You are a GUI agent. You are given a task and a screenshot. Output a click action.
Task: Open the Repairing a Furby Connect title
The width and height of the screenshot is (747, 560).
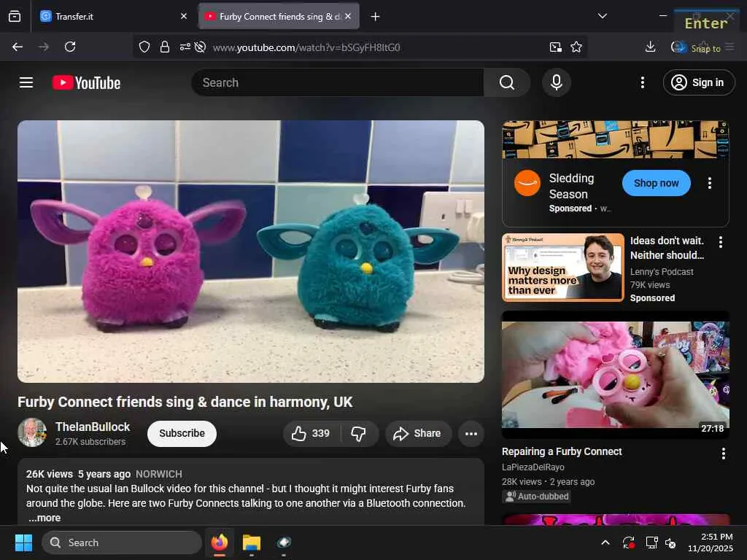tap(562, 451)
